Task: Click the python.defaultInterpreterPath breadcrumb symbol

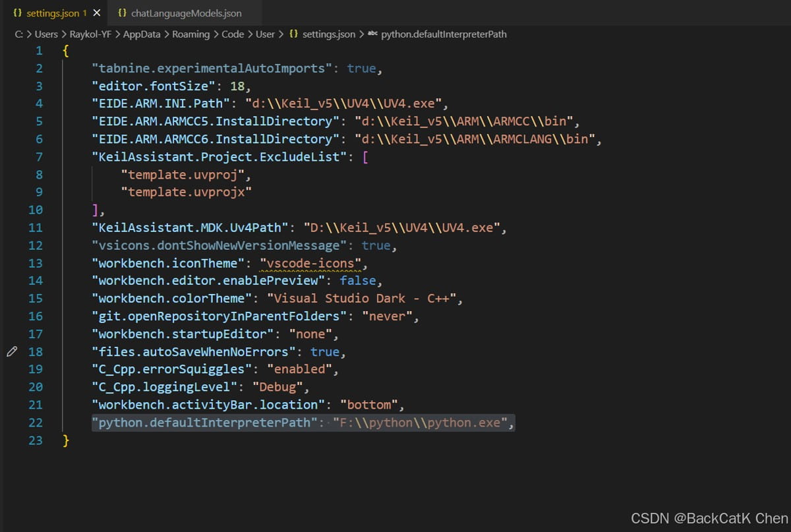Action: 444,34
